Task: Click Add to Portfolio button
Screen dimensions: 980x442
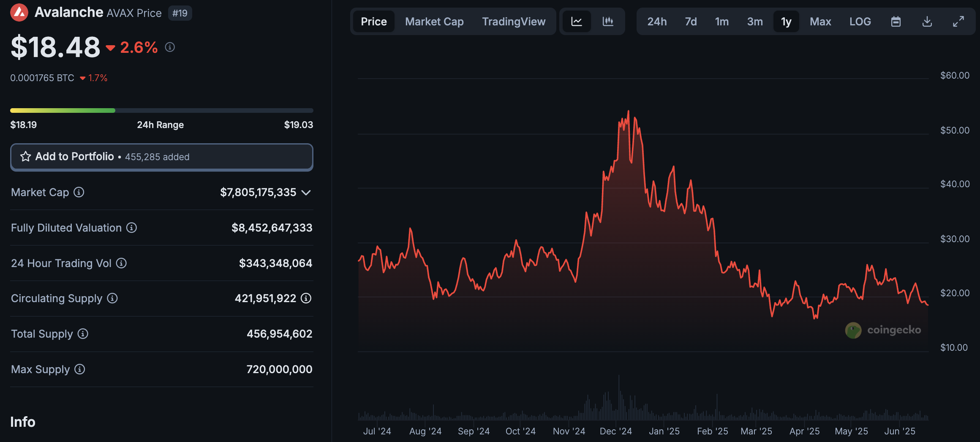Action: (162, 157)
